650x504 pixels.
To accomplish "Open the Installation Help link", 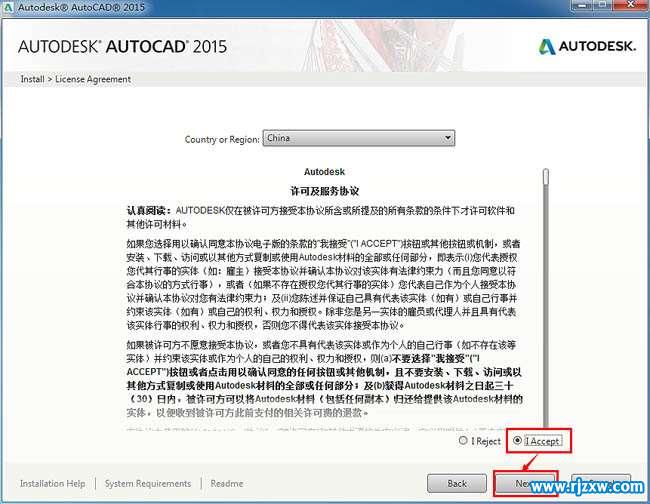I will pyautogui.click(x=52, y=484).
